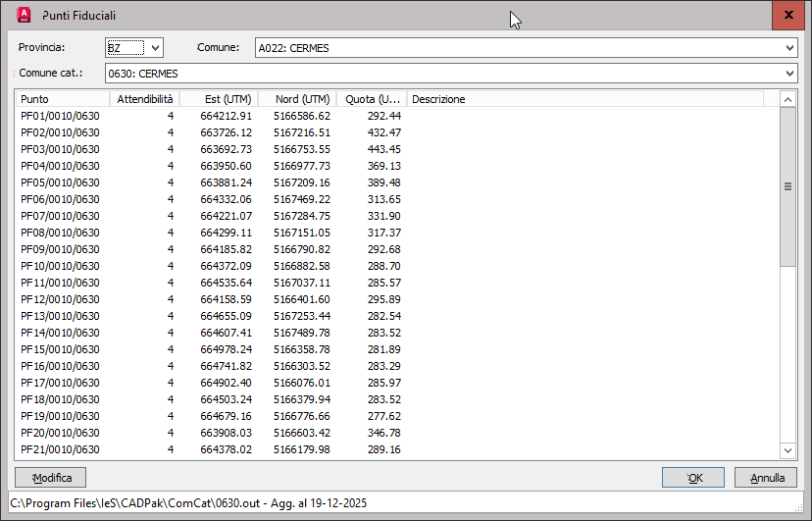Click Est value 664221.07
The height and width of the screenshot is (521, 812).
click(x=227, y=216)
